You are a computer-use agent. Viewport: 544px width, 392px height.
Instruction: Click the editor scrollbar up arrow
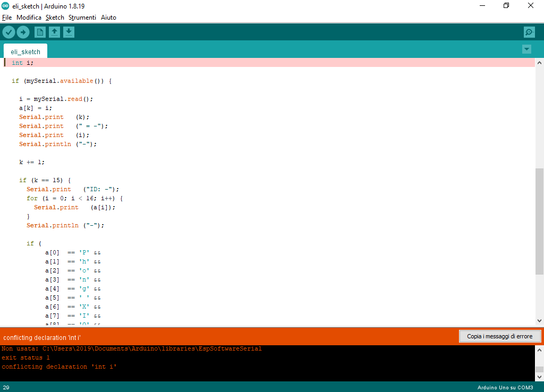tap(539, 63)
